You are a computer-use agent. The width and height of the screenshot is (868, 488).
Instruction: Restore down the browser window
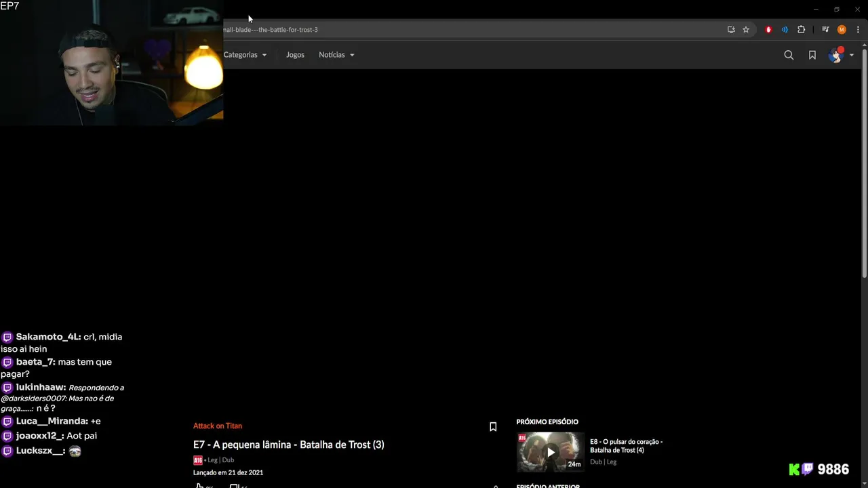pyautogui.click(x=837, y=9)
